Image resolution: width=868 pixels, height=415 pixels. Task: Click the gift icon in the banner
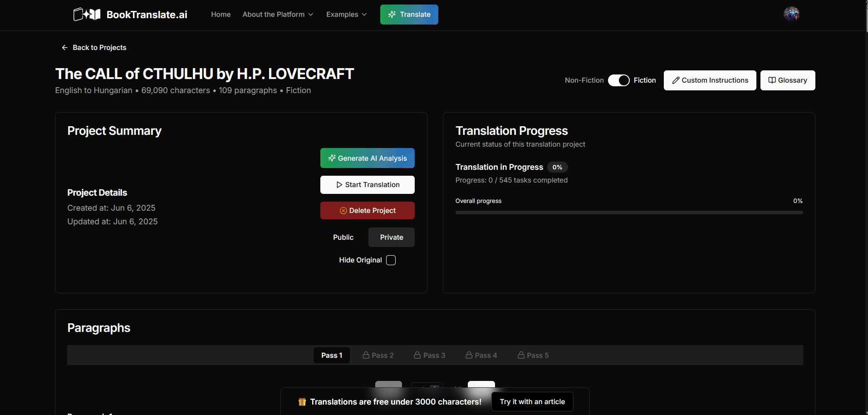[302, 402]
